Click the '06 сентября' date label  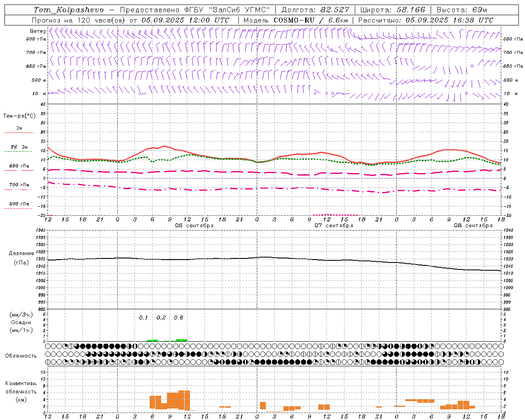(x=194, y=226)
